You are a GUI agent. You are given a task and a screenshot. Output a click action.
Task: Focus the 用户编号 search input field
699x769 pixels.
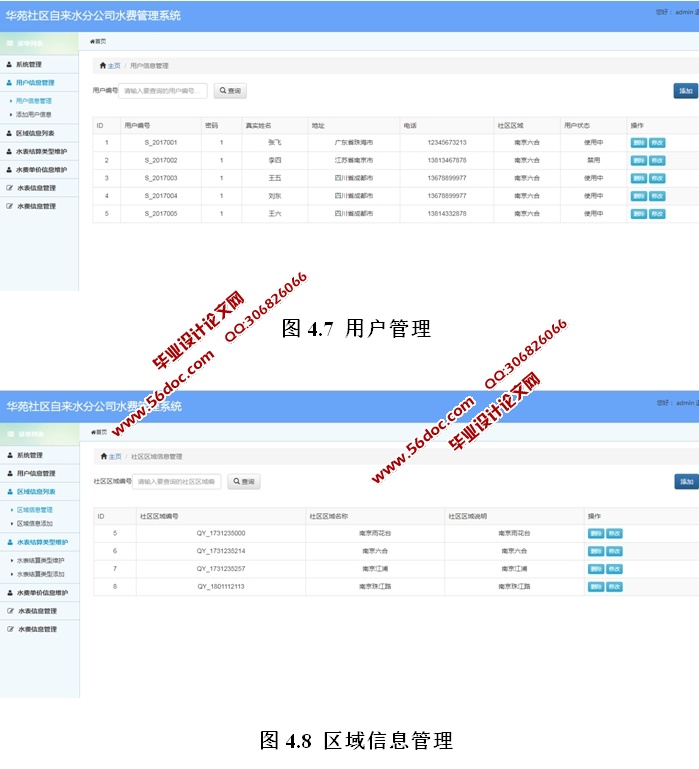tap(163, 91)
